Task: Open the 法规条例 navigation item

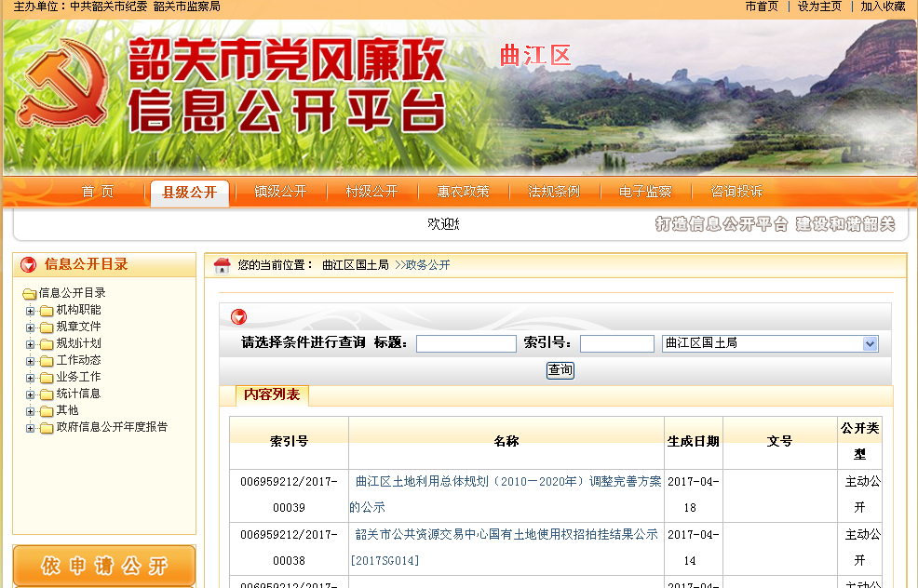Action: pyautogui.click(x=554, y=192)
